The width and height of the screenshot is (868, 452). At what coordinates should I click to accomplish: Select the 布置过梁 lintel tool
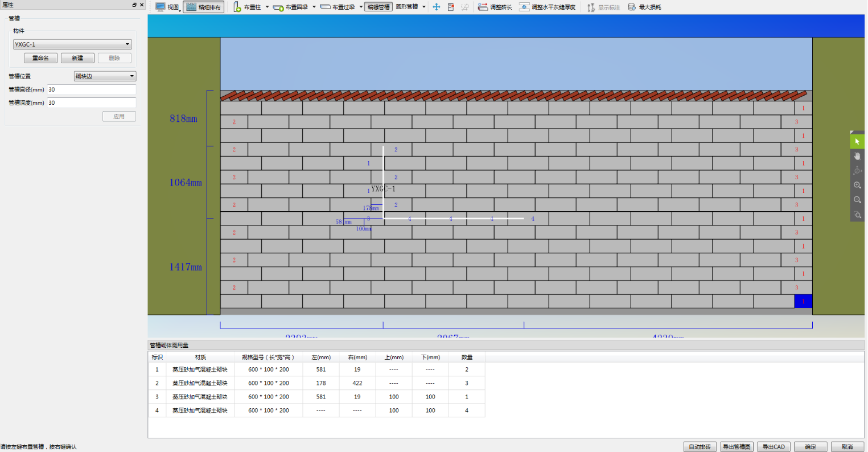coord(338,7)
